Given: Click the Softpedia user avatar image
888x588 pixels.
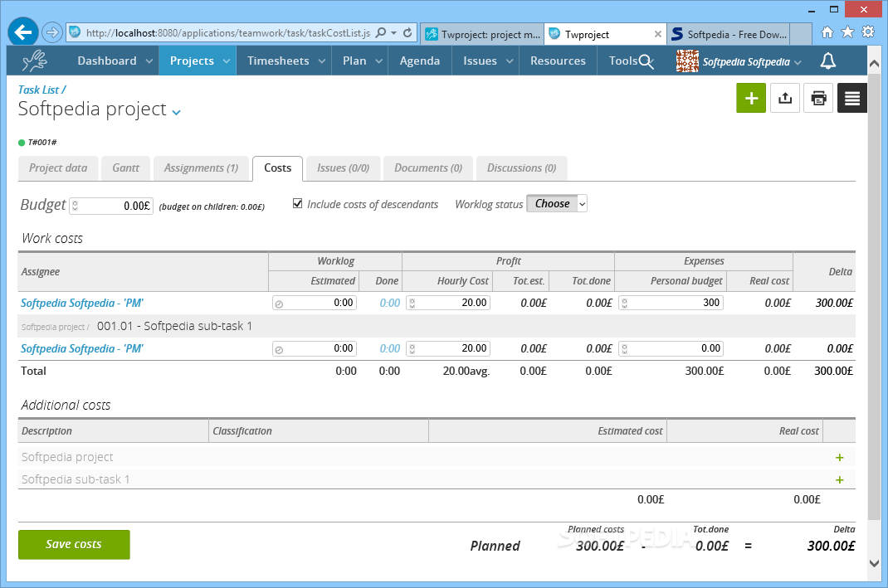Looking at the screenshot, I should tap(687, 61).
